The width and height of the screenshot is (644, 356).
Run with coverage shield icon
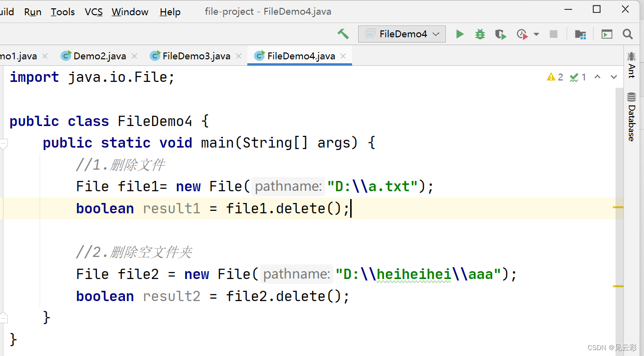500,34
